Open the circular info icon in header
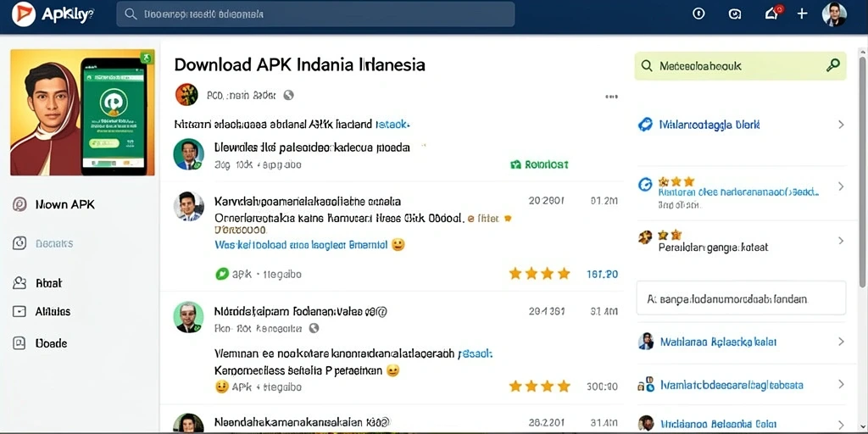This screenshot has height=434, width=868. [698, 14]
